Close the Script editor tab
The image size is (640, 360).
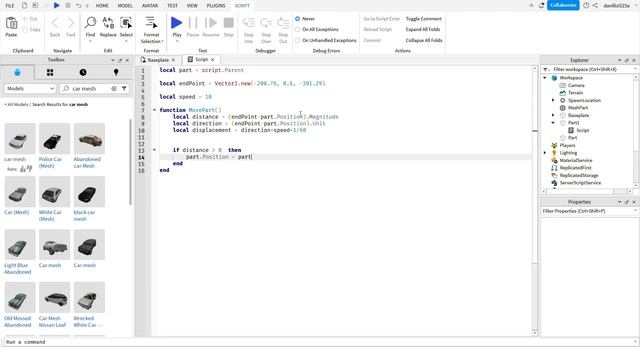pyautogui.click(x=213, y=60)
